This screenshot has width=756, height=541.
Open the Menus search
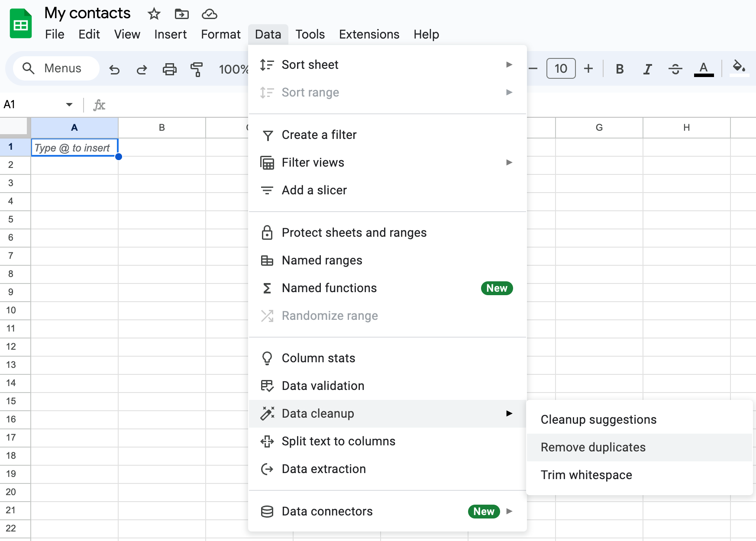coord(55,68)
